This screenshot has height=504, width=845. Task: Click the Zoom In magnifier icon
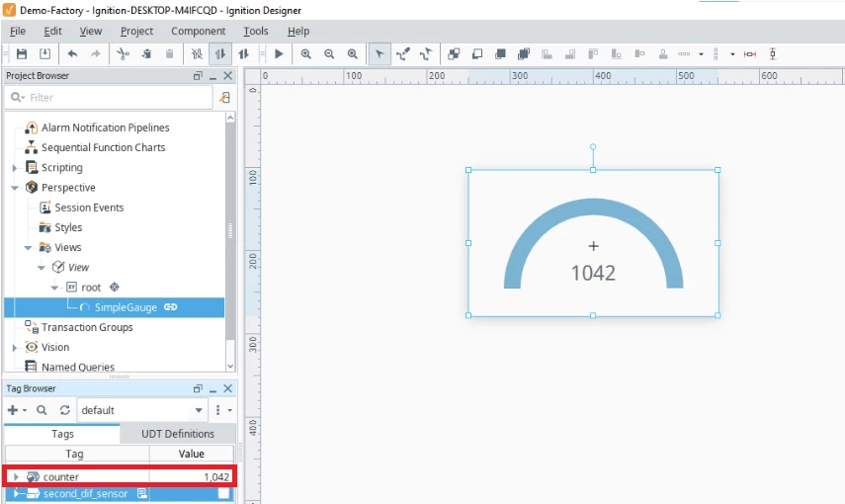click(306, 54)
